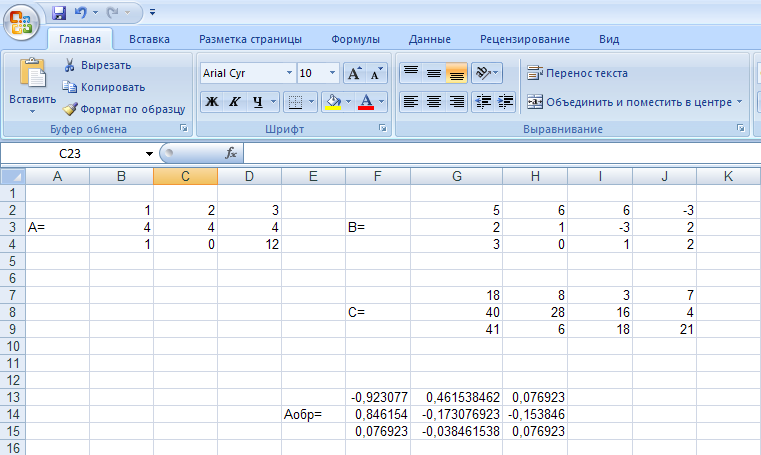Customize the Quick Access Toolbar
Viewport: 761px width, 455px height.
[x=152, y=13]
